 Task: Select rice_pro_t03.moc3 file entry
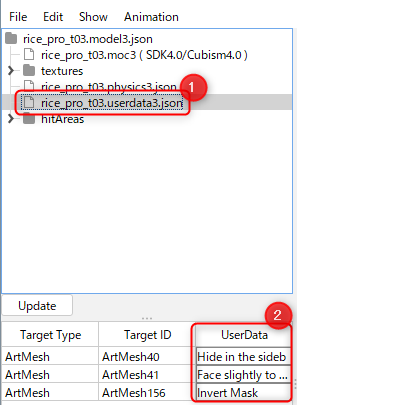tap(144, 55)
